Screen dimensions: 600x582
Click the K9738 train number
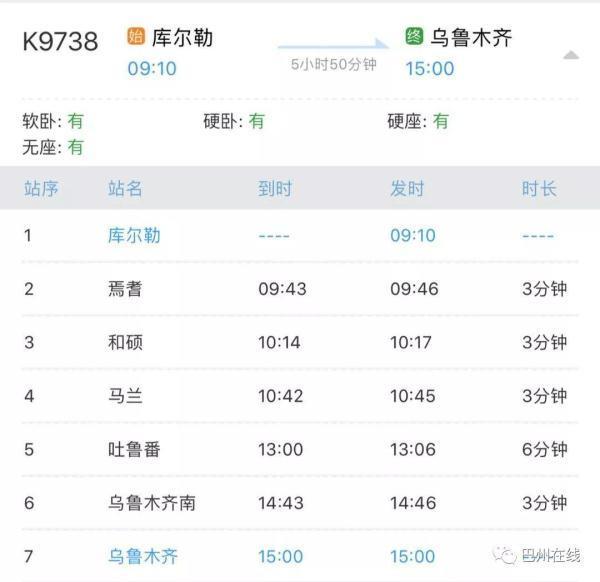tap(60, 42)
